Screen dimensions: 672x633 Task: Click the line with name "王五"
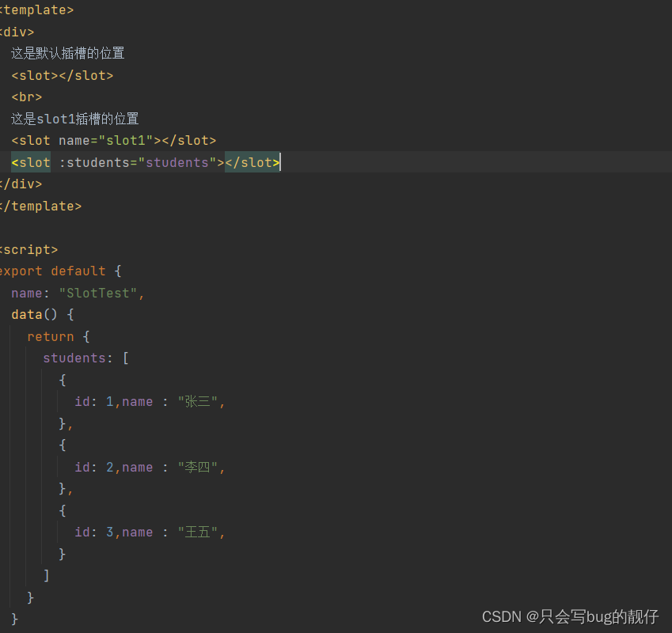[x=150, y=533]
